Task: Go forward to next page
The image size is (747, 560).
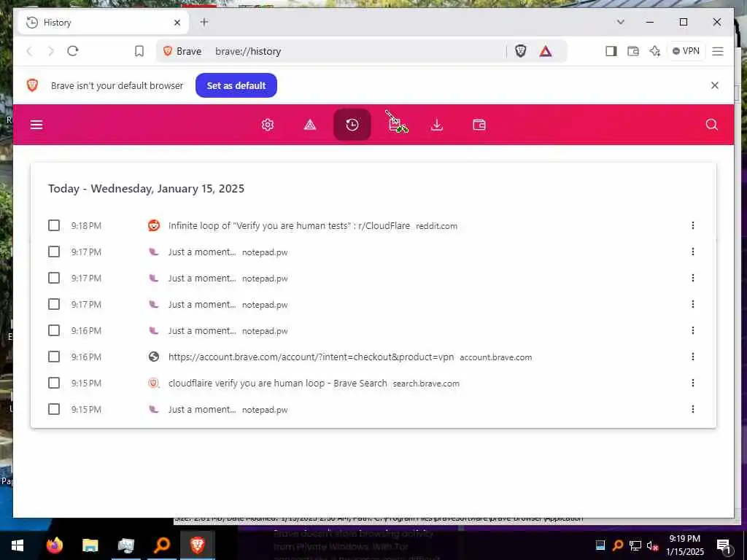Action: 51,51
